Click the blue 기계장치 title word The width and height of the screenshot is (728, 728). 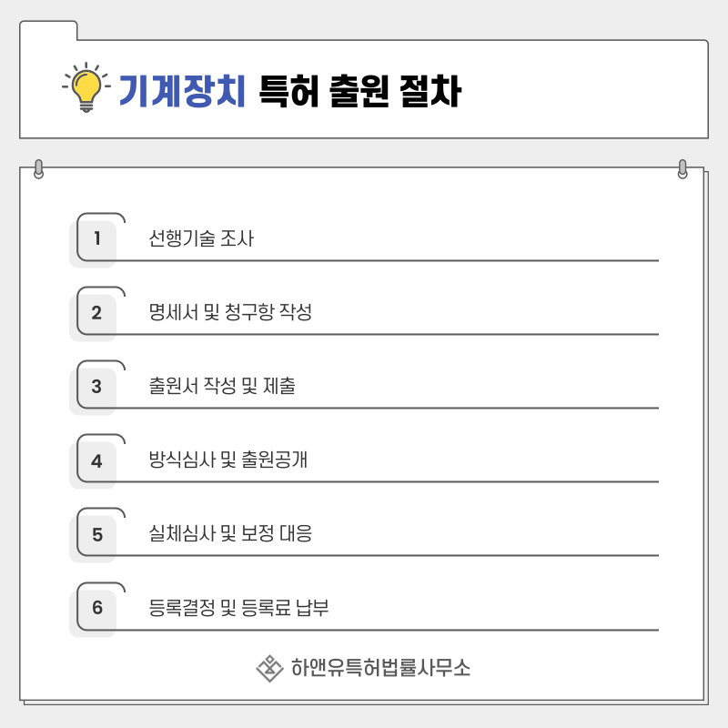[x=182, y=91]
